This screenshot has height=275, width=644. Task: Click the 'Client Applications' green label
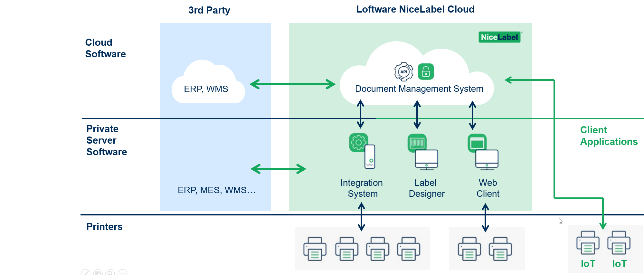pos(609,136)
